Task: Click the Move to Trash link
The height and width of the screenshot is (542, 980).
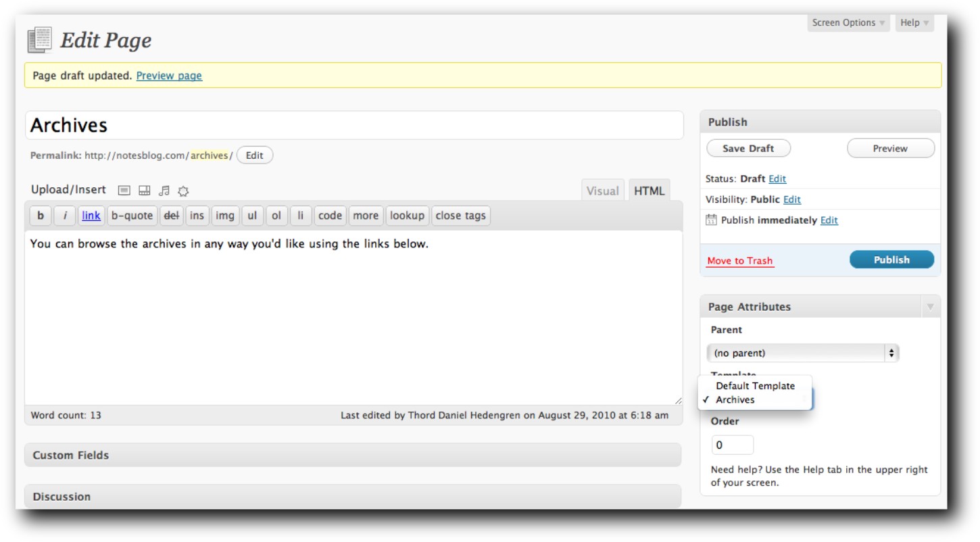Action: pyautogui.click(x=740, y=261)
